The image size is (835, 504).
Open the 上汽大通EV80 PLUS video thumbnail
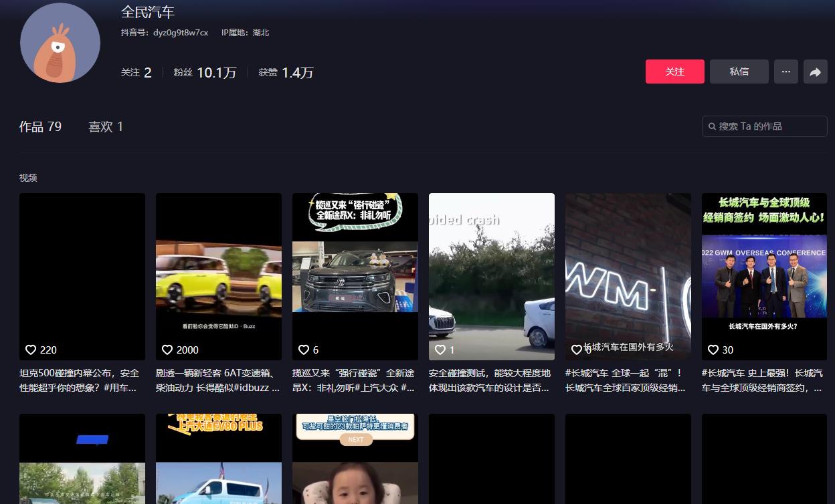click(219, 459)
